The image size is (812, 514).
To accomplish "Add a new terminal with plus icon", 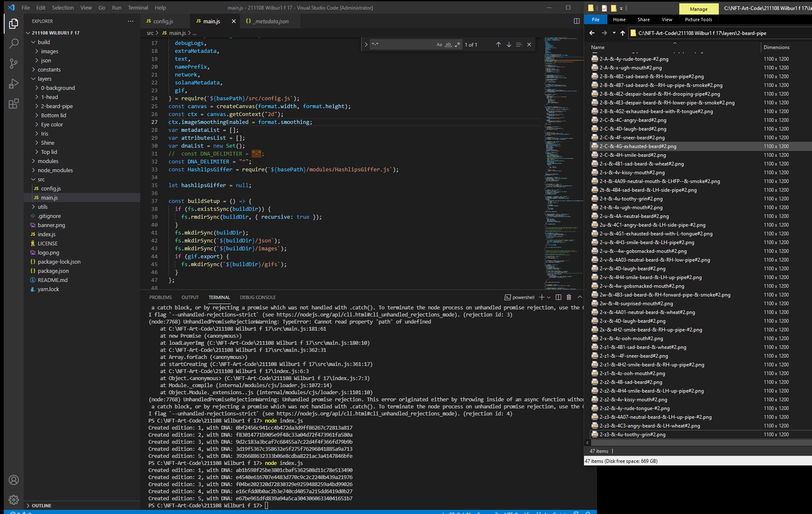I will (542, 297).
